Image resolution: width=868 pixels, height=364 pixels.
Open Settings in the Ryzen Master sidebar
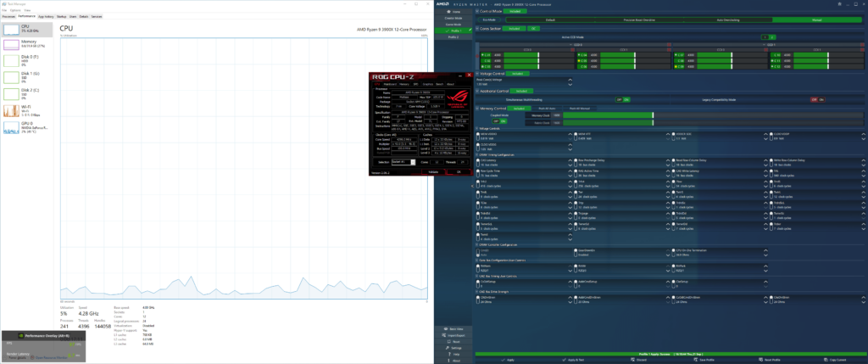pos(453,348)
